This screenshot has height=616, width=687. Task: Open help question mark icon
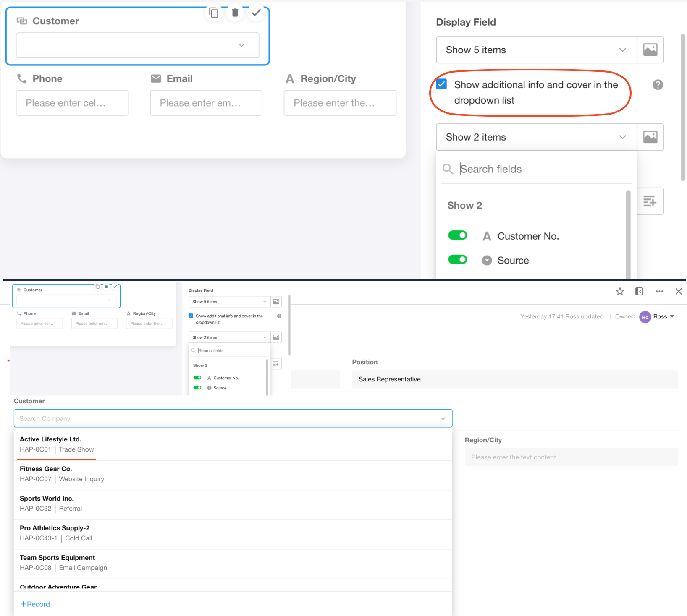coord(658,85)
